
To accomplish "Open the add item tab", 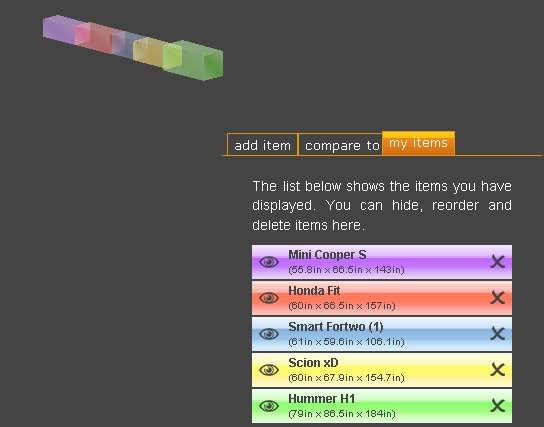I will pos(262,145).
